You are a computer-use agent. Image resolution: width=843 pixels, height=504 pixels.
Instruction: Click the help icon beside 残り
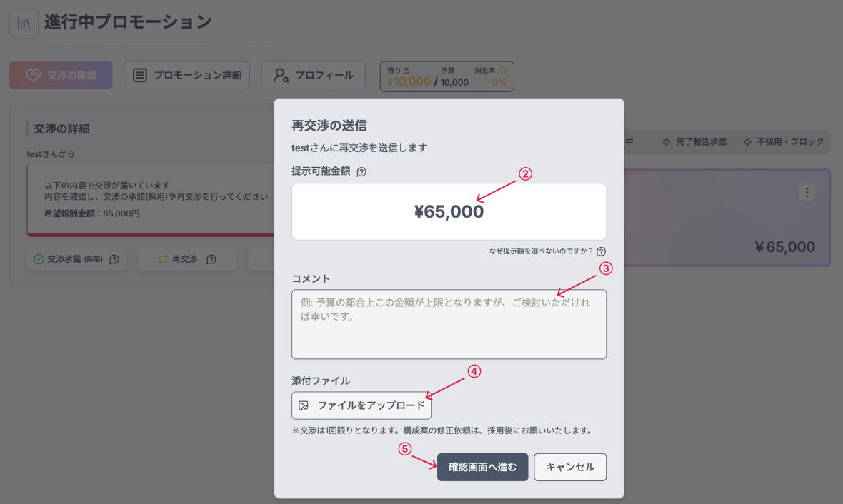406,71
